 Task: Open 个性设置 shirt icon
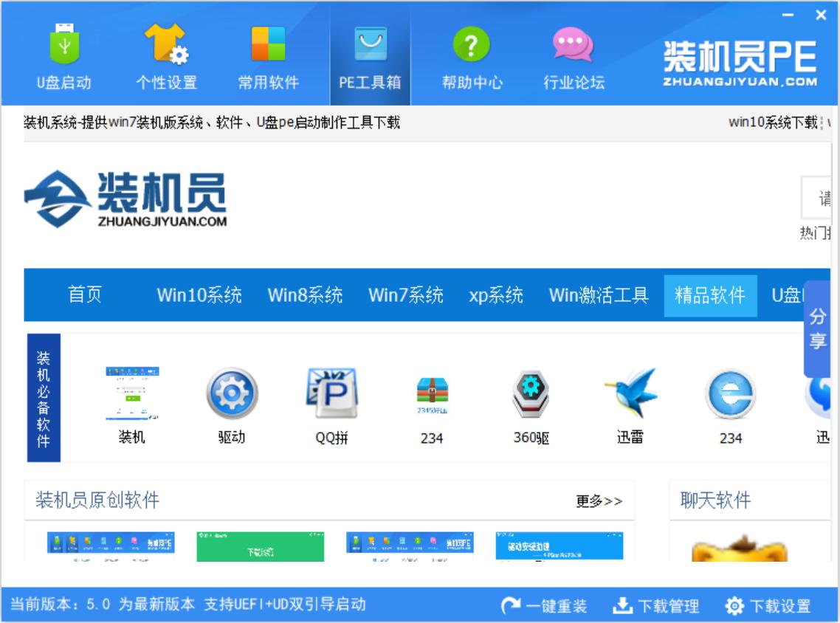166,44
